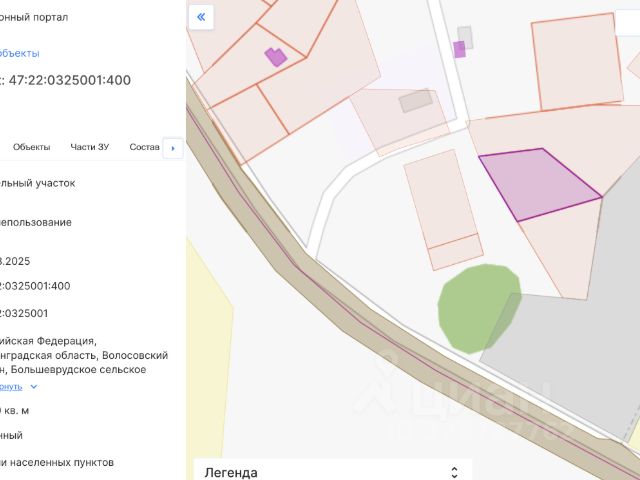Image resolution: width=640 pixels, height=480 pixels.
Task: Select the purple building in top-left parcel
Action: tap(275, 57)
